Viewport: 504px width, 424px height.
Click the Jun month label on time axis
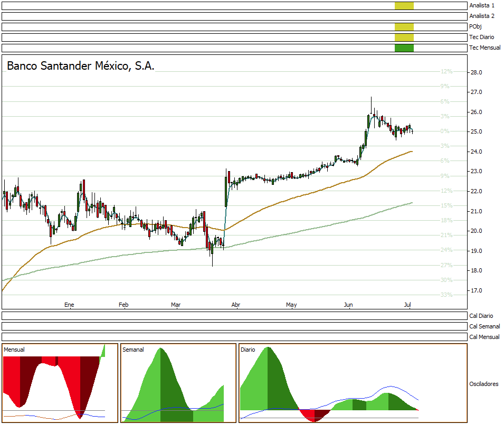click(348, 305)
